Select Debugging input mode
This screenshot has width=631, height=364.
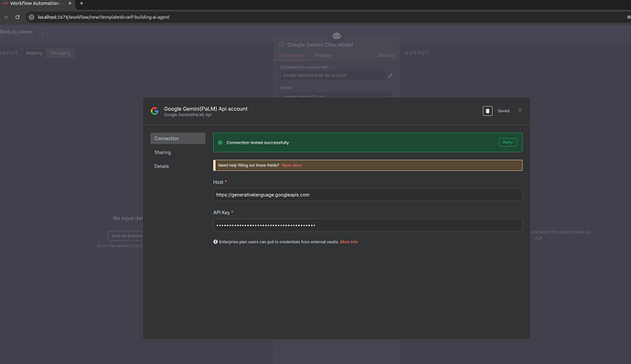tap(60, 53)
